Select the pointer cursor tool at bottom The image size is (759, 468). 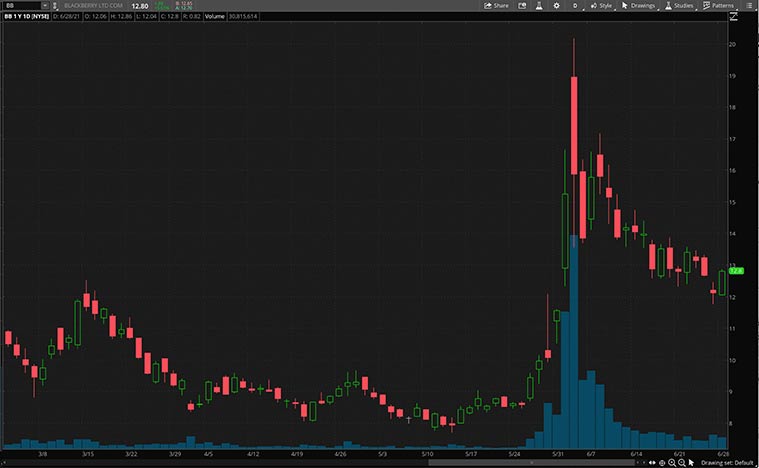pyautogui.click(x=691, y=462)
